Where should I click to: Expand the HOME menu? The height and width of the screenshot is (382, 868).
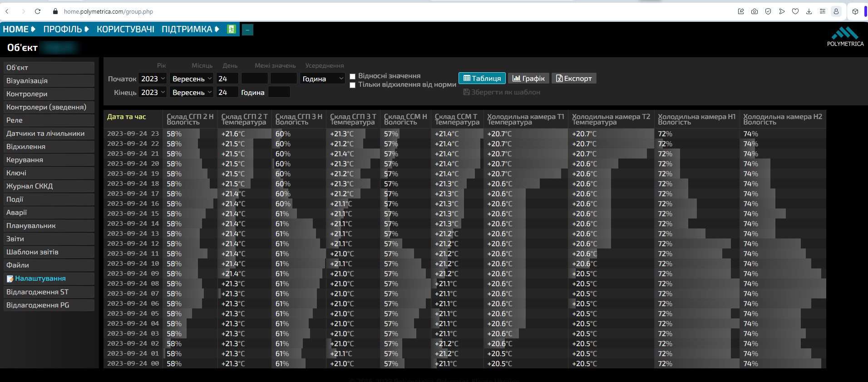19,29
